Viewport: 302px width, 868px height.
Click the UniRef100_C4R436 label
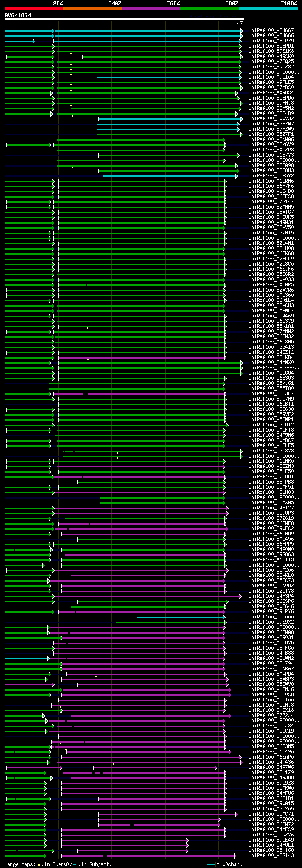pyautogui.click(x=271, y=762)
